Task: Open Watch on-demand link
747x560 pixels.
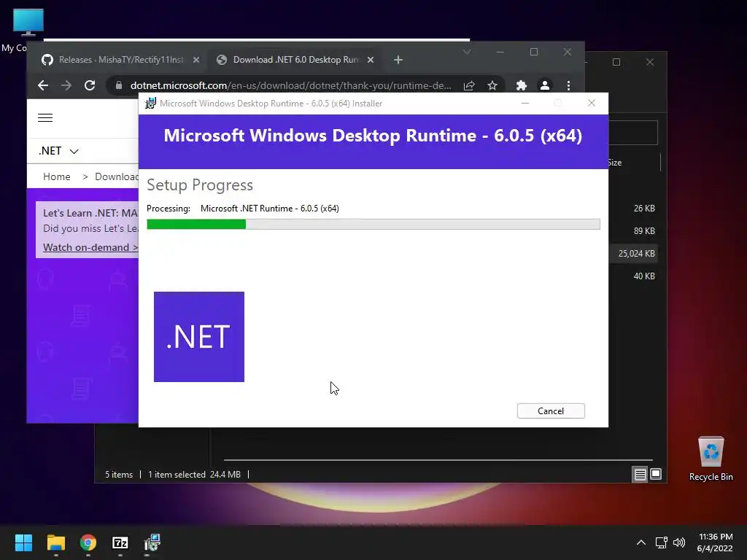Action: [x=90, y=247]
